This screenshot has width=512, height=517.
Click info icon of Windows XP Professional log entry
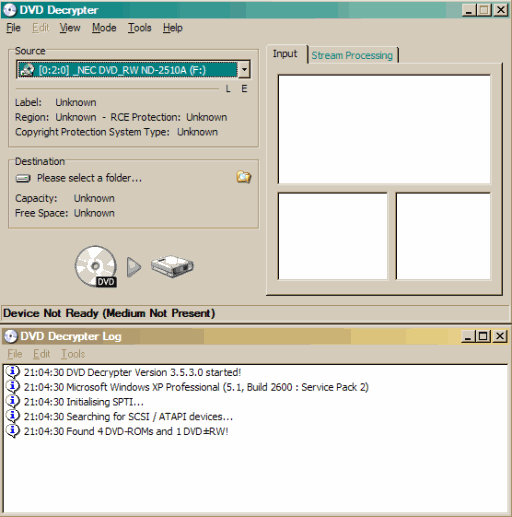pyautogui.click(x=13, y=387)
